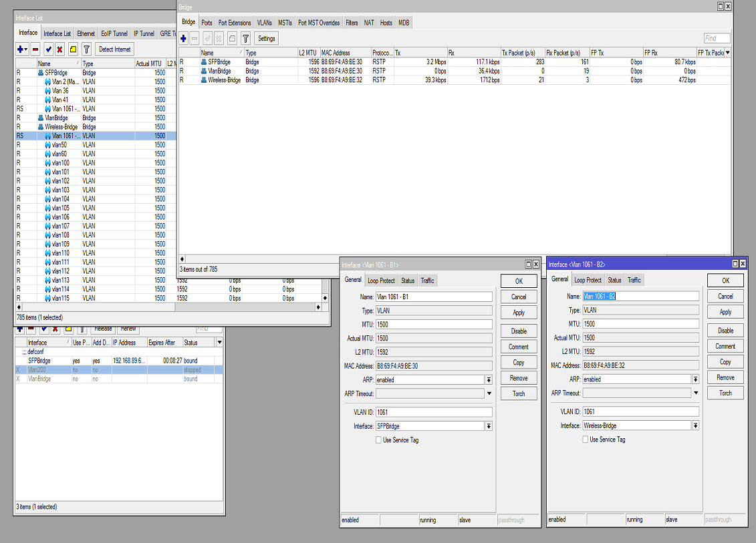Open Interface dropdown showing Wireless-Bridge in B2 dialog

pos(696,425)
